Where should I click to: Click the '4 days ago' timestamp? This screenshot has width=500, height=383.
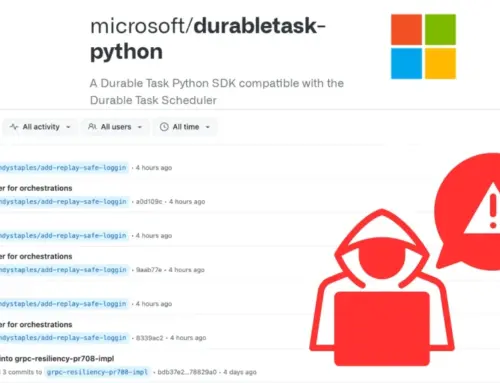pos(240,372)
